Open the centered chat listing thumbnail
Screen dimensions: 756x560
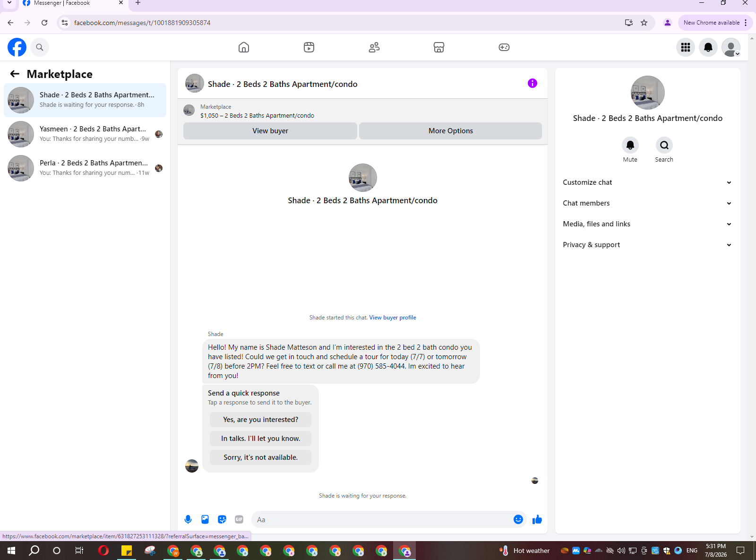363,178
